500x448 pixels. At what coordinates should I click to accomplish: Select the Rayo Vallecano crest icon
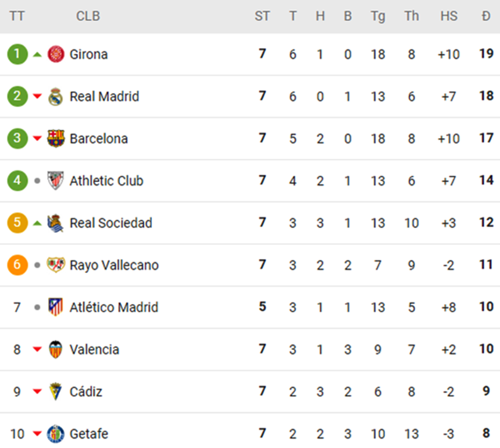tap(55, 265)
